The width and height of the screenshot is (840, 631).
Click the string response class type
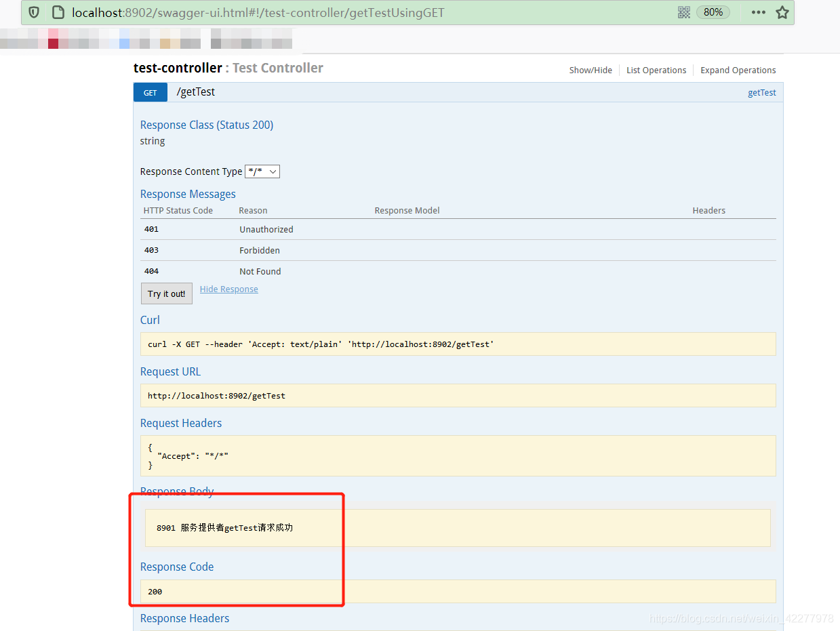point(153,141)
